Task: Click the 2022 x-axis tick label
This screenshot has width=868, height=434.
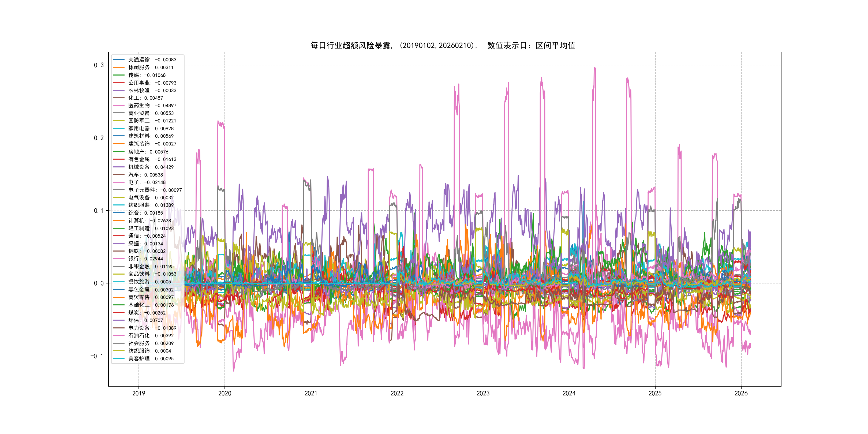Action: click(x=396, y=393)
